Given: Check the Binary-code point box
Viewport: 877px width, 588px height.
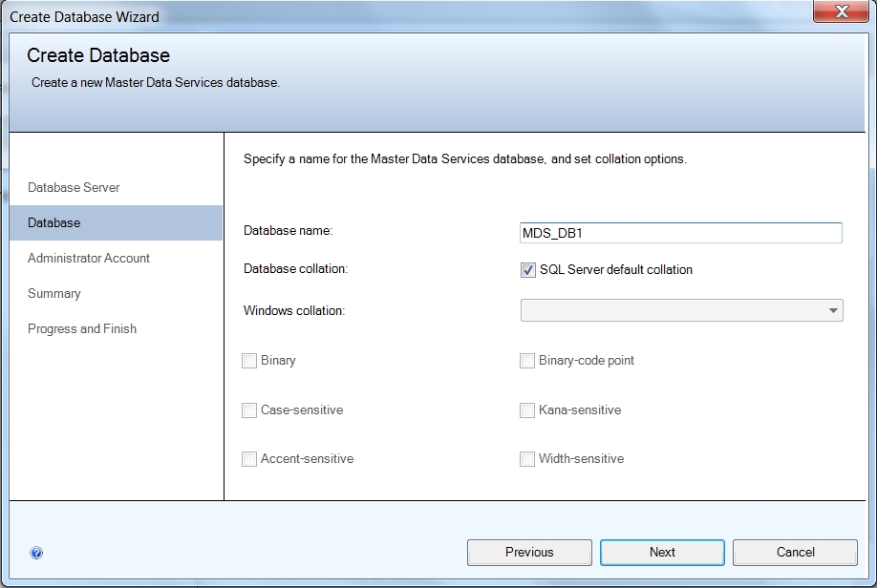Looking at the screenshot, I should click(527, 361).
